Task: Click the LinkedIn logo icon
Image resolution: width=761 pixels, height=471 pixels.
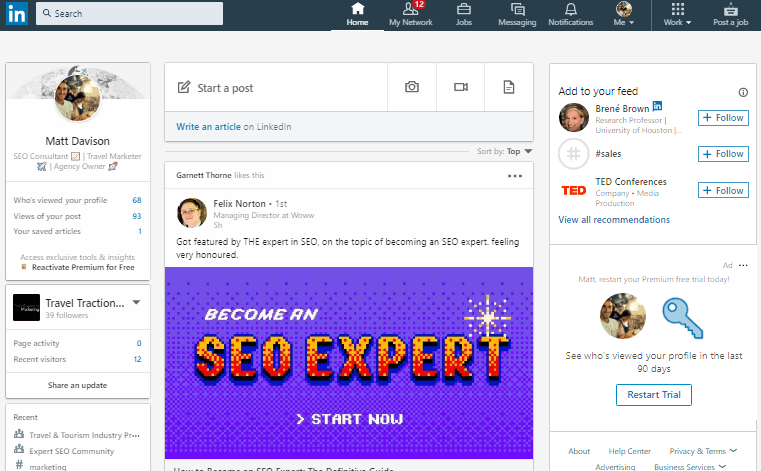Action: (17, 14)
